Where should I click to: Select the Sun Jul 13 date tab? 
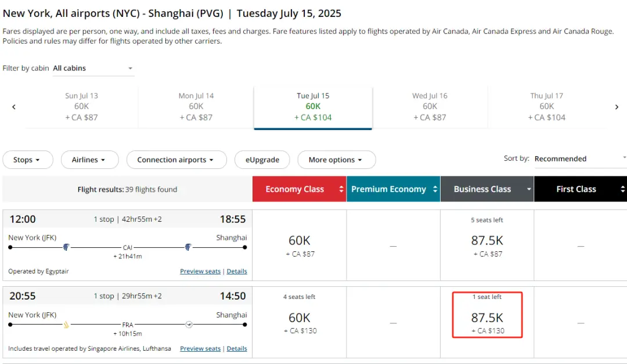coord(81,107)
